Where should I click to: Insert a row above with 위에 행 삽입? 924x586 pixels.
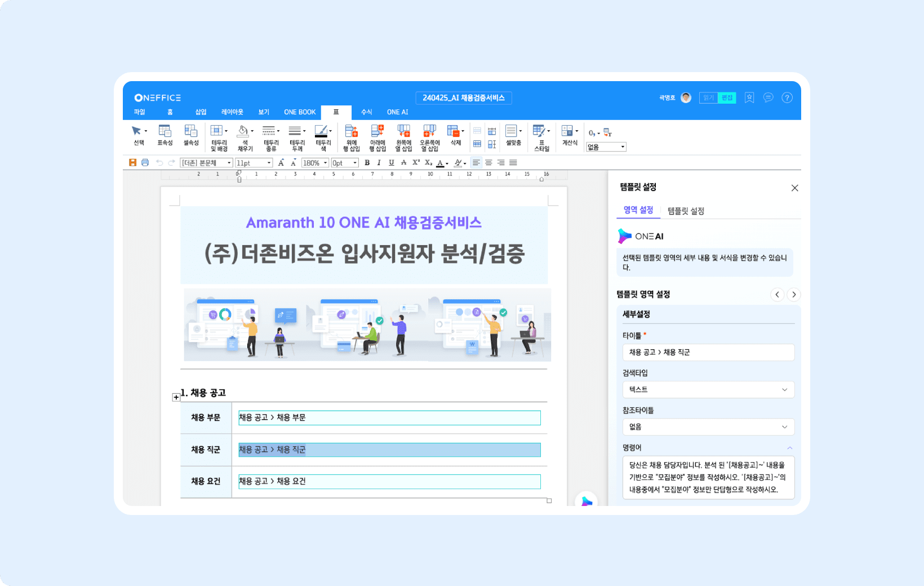pos(352,138)
